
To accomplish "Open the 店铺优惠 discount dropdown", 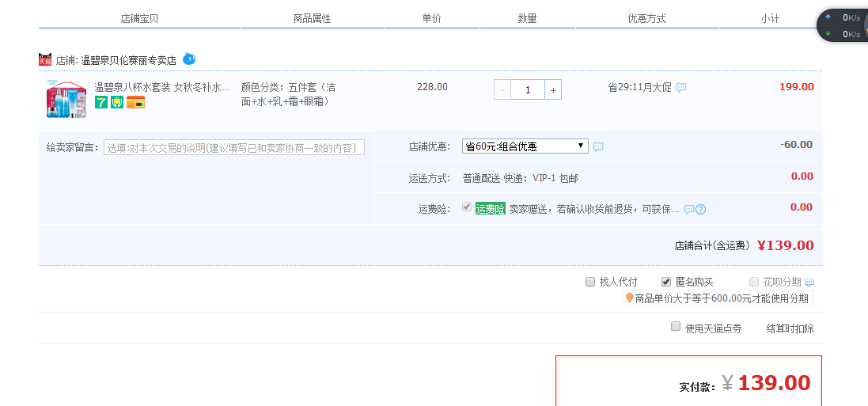I will [x=525, y=146].
